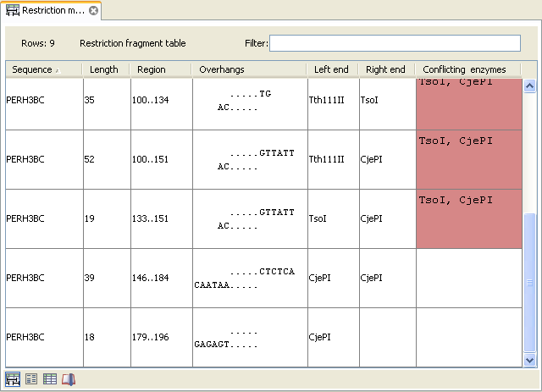This screenshot has height=392, width=542.
Task: Sort by the Overhangs column header
Action: [x=249, y=69]
